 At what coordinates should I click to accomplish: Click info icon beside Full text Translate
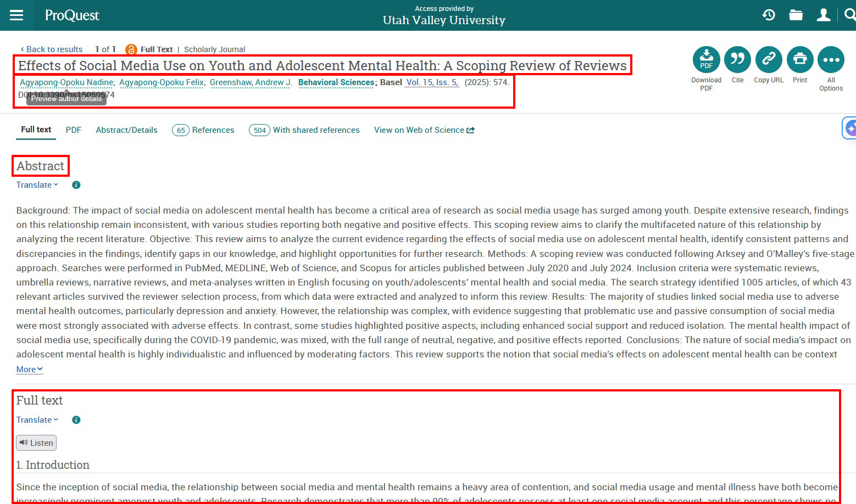click(x=76, y=420)
